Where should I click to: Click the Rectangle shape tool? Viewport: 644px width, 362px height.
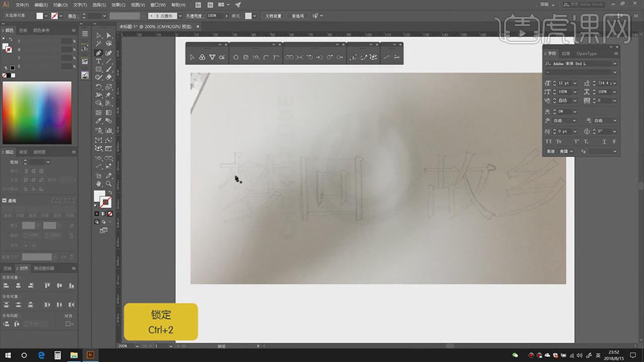(98, 70)
